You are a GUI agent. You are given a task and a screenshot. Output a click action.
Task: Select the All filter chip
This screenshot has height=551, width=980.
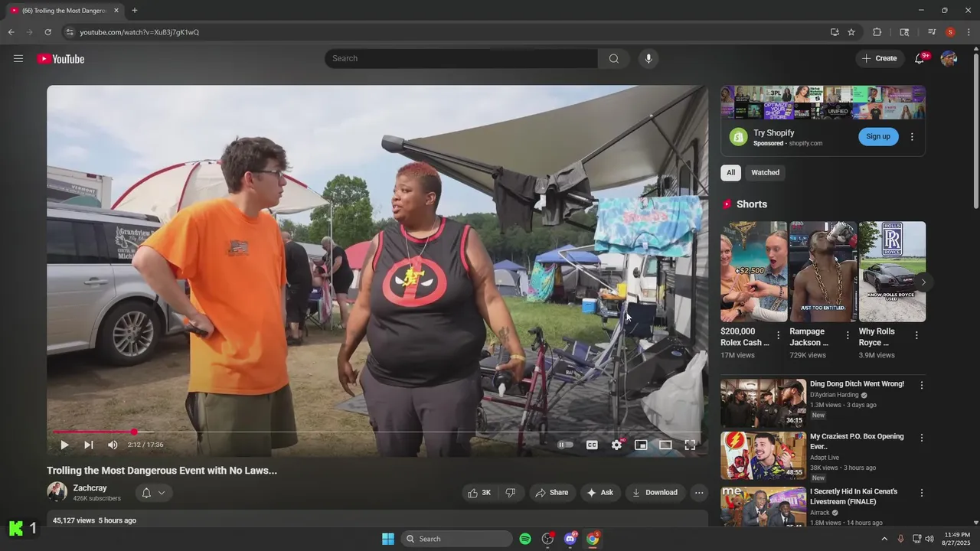coord(730,173)
